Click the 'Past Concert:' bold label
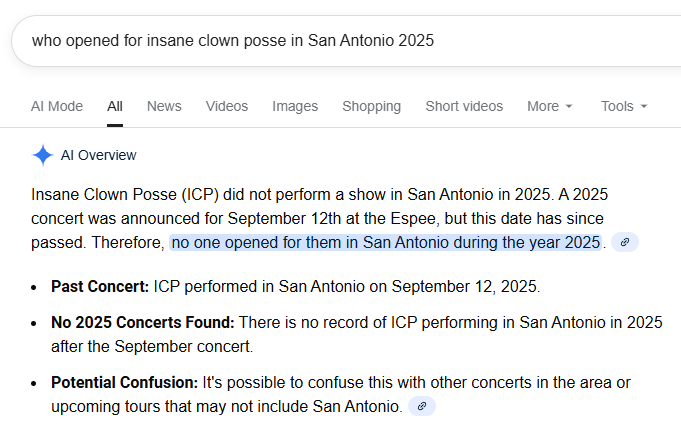The image size is (681, 447). pyautogui.click(x=100, y=285)
